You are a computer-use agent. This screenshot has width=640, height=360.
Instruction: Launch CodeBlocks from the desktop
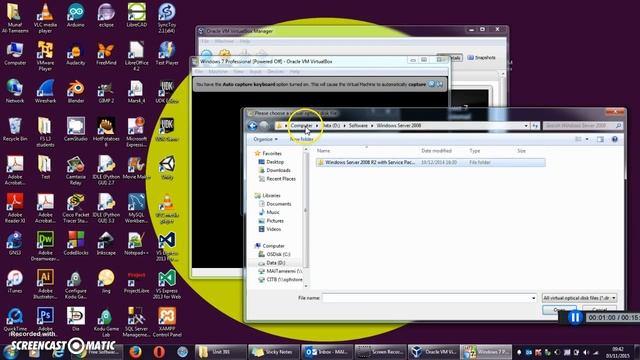[x=76, y=243]
